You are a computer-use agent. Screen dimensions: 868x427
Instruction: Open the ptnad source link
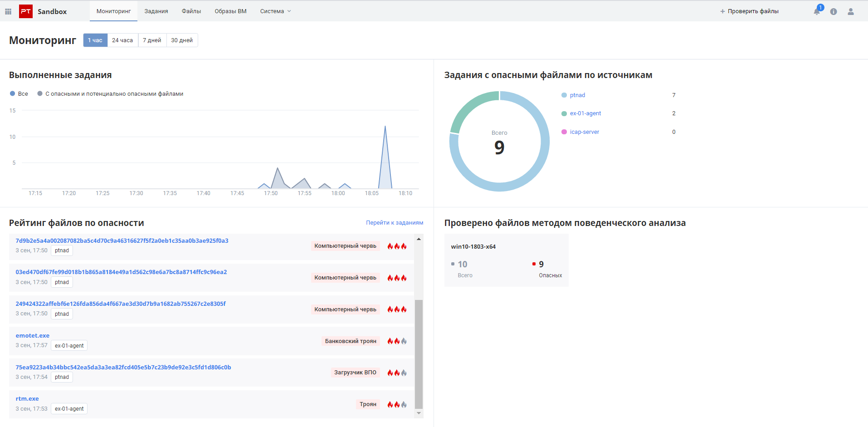click(x=577, y=95)
